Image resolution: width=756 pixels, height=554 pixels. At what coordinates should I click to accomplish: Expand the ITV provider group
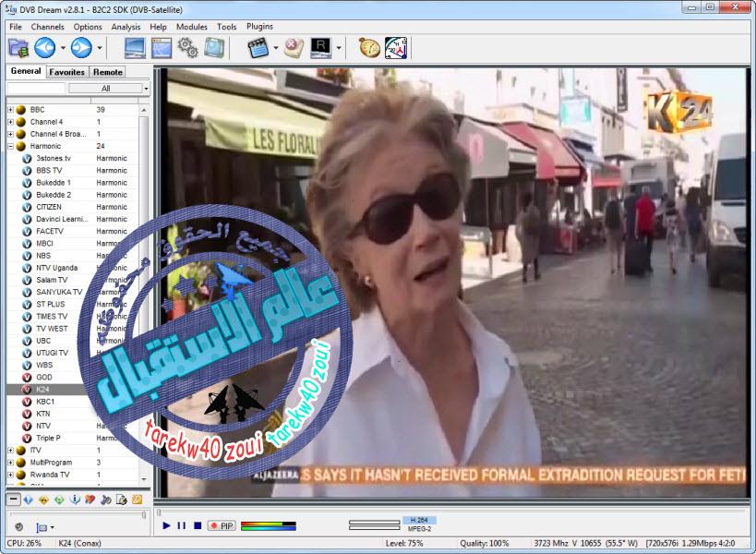[x=10, y=451]
